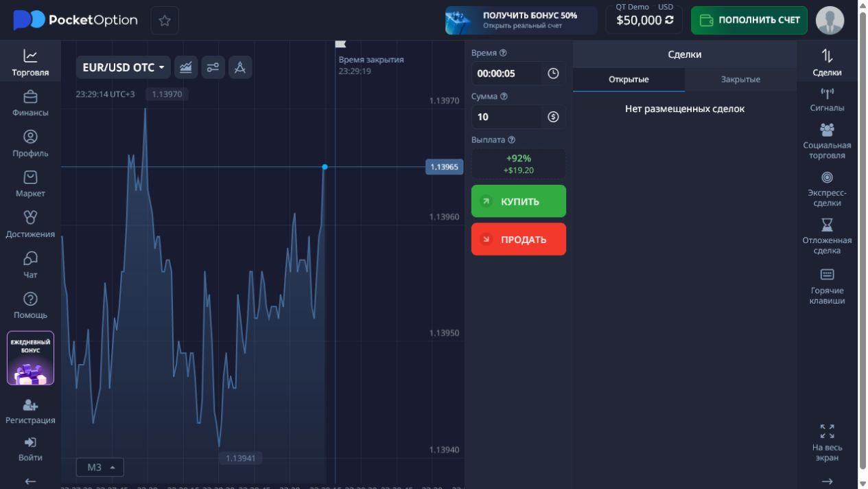Click the +92% payout box
The image size is (868, 489).
(519, 164)
